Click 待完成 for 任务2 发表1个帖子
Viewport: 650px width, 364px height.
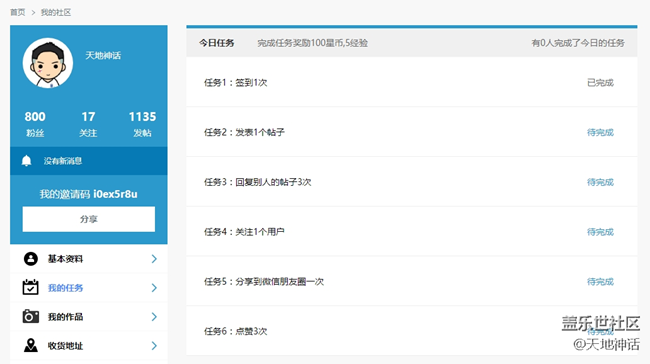click(x=600, y=132)
